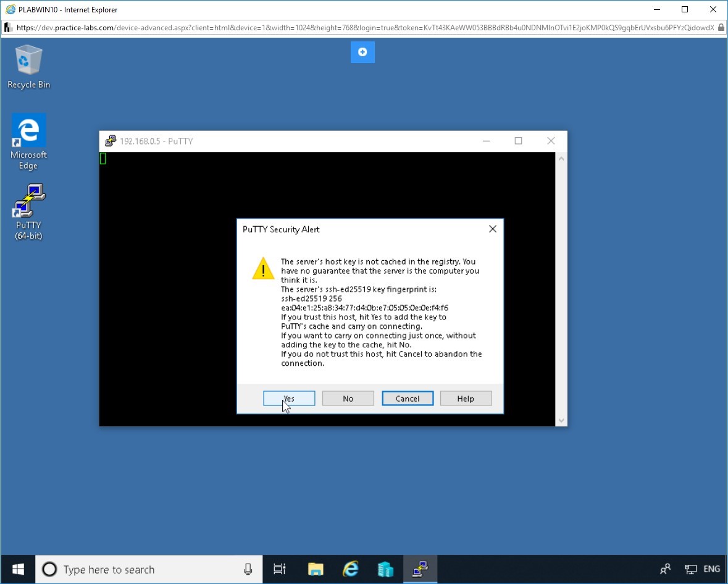Switch to PuTTY from the taskbar
Image resolution: width=728 pixels, height=584 pixels.
click(x=420, y=569)
